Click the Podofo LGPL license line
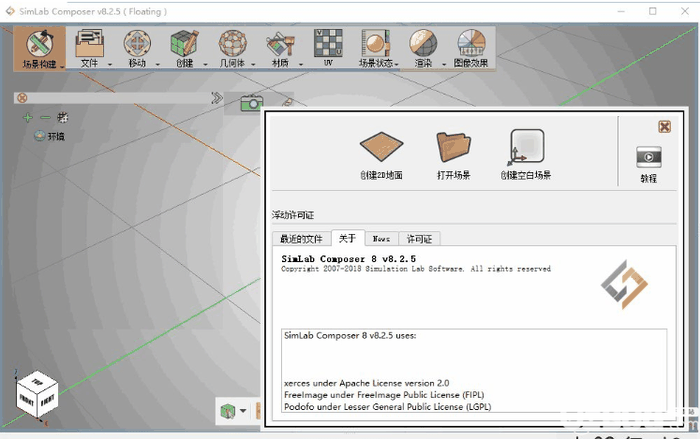Viewport: 700px width, 439px height. [x=388, y=407]
